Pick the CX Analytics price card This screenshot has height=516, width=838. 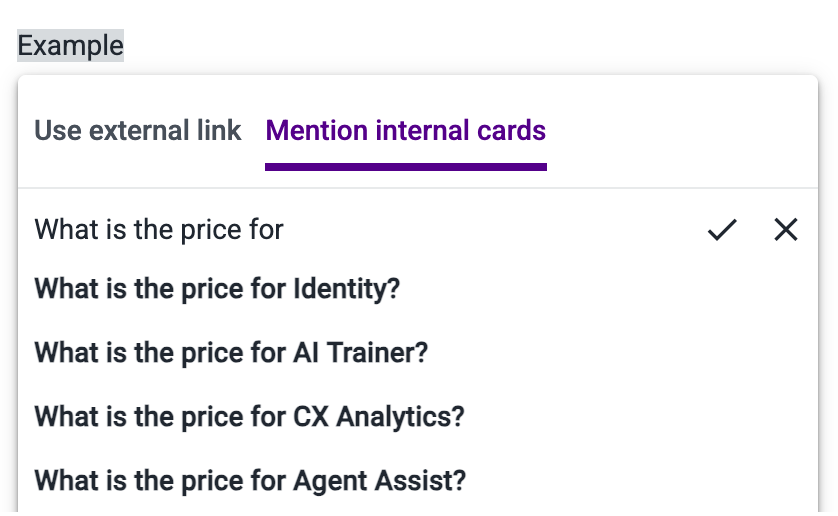[249, 417]
